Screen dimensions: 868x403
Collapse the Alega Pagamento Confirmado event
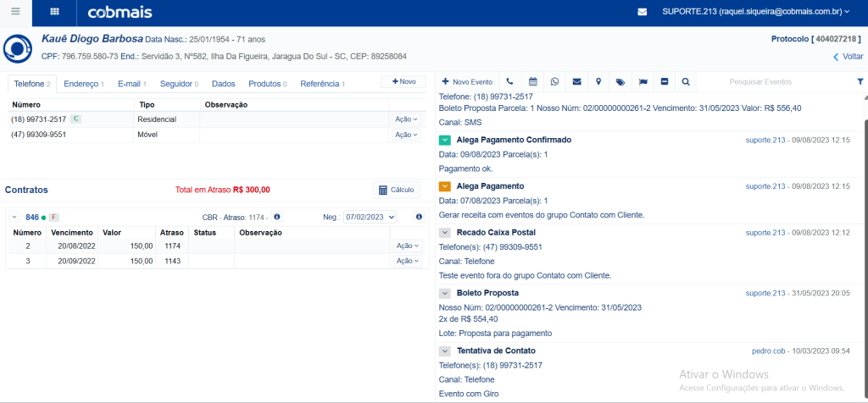[445, 140]
